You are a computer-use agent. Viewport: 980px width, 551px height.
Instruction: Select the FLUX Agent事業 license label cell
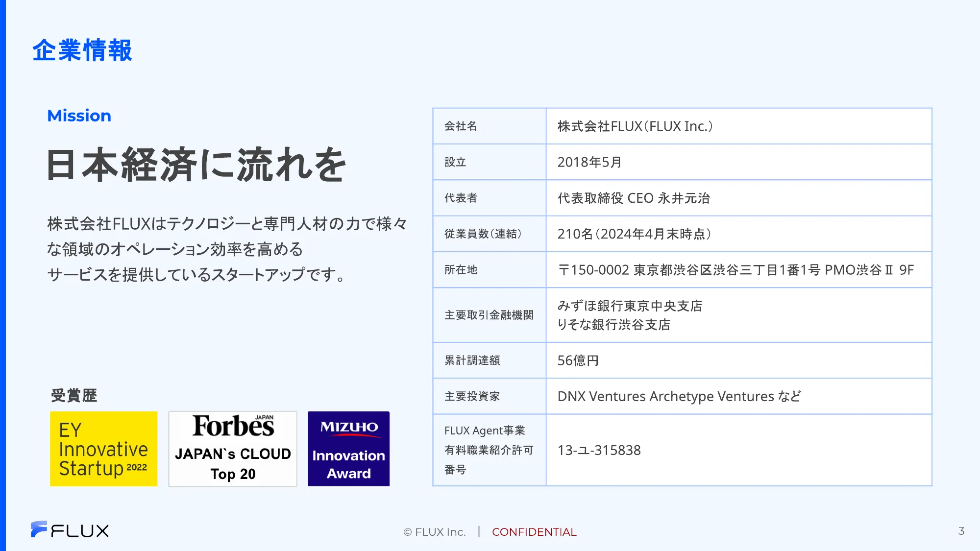(490, 450)
